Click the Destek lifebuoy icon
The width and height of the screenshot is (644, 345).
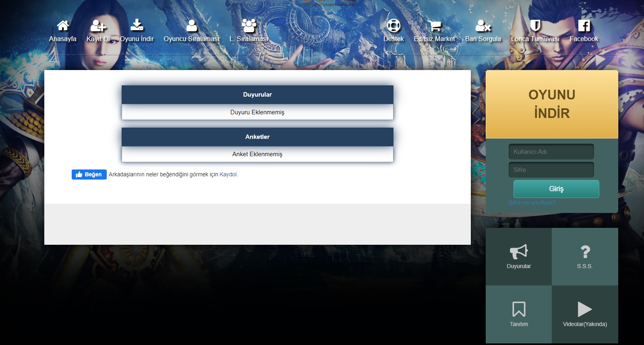[x=393, y=26]
